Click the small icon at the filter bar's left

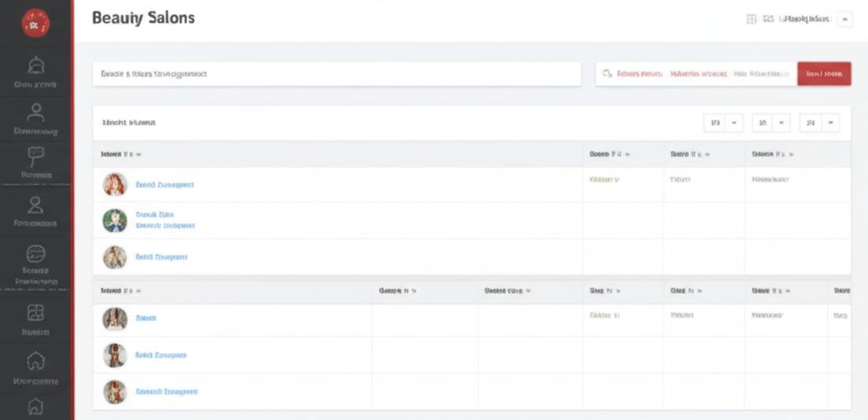click(x=607, y=74)
